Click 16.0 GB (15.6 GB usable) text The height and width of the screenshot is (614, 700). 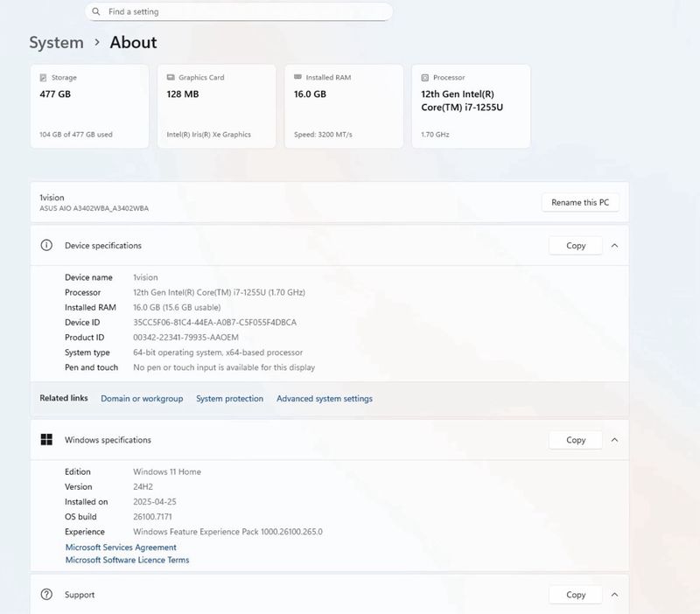177,308
